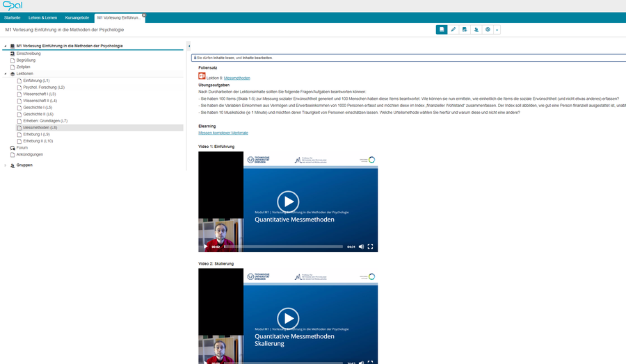The height and width of the screenshot is (364, 626).
Task: Open lesson Wissenschaft I (L3)
Action: pyautogui.click(x=40, y=94)
